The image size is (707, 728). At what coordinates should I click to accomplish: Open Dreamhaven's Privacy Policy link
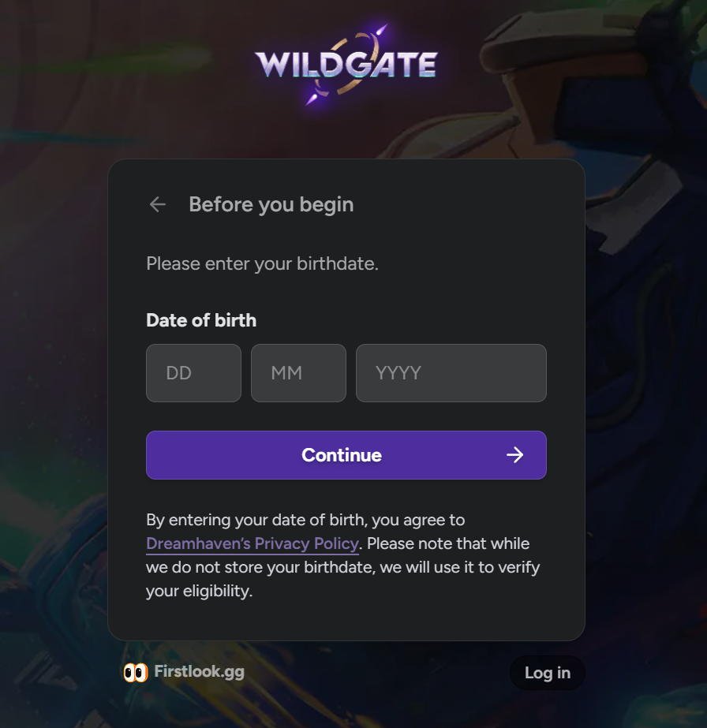[252, 543]
